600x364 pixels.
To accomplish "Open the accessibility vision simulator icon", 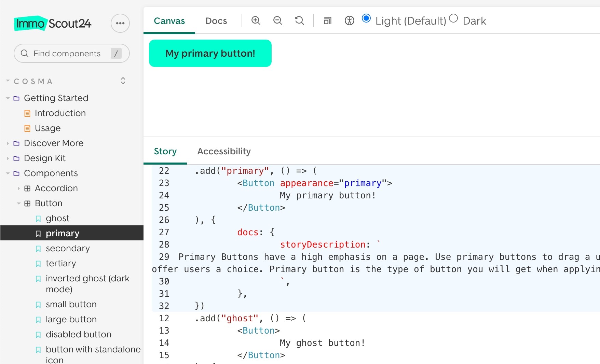I will coord(349,20).
